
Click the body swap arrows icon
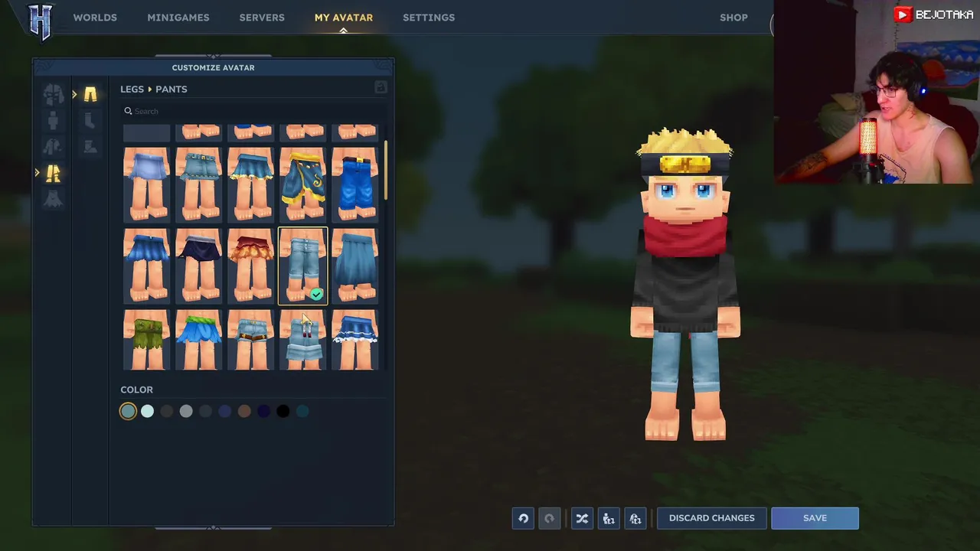pyautogui.click(x=609, y=518)
